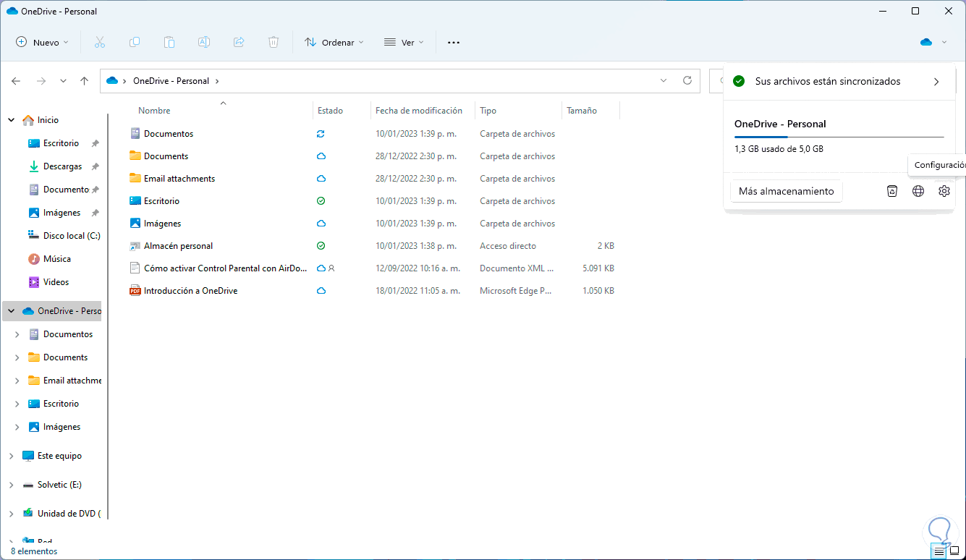Refresh the current folder view

point(687,81)
